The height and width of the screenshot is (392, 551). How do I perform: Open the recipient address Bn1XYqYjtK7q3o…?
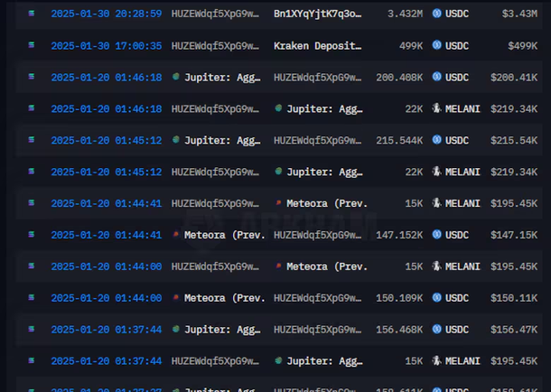click(x=318, y=14)
